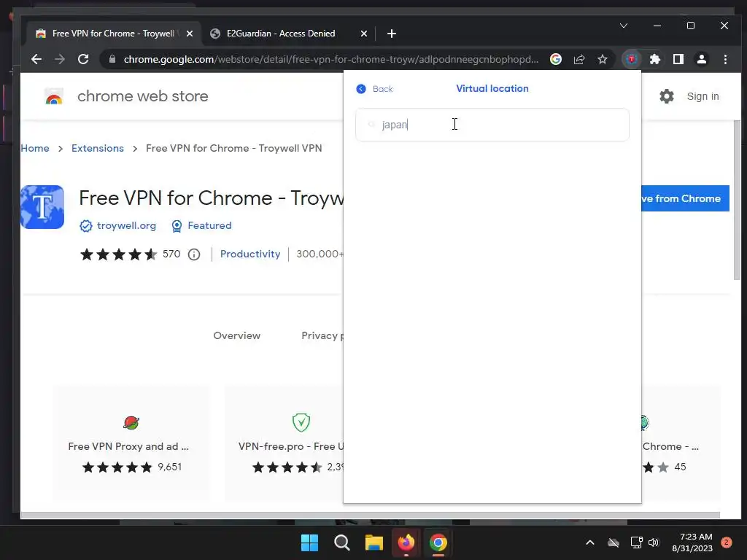Click the ratings info icon
The height and width of the screenshot is (560, 747).
point(194,254)
